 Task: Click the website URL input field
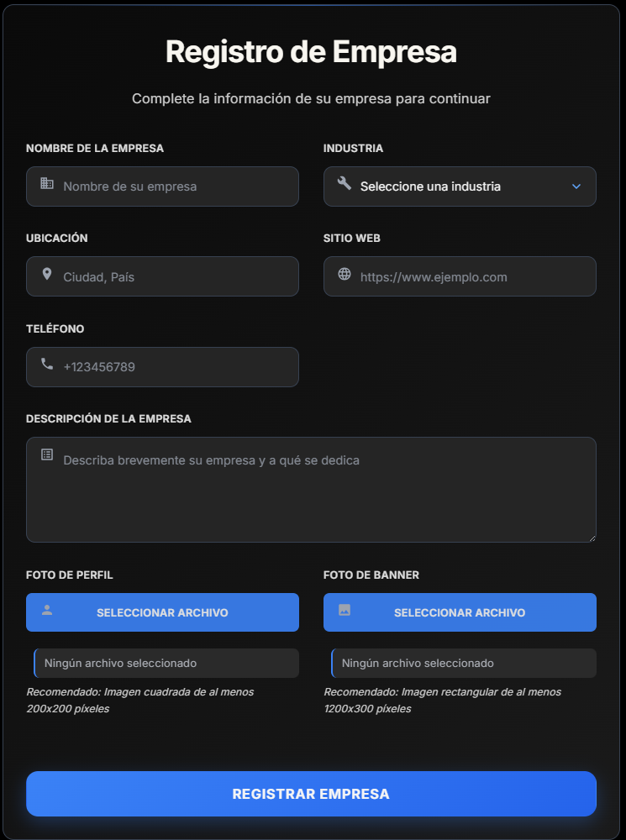tap(460, 276)
